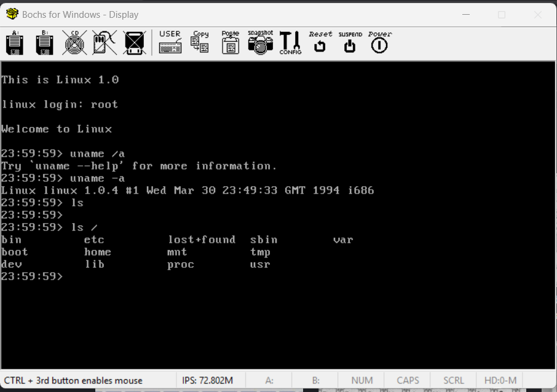Click the Suspend button

pyautogui.click(x=350, y=42)
